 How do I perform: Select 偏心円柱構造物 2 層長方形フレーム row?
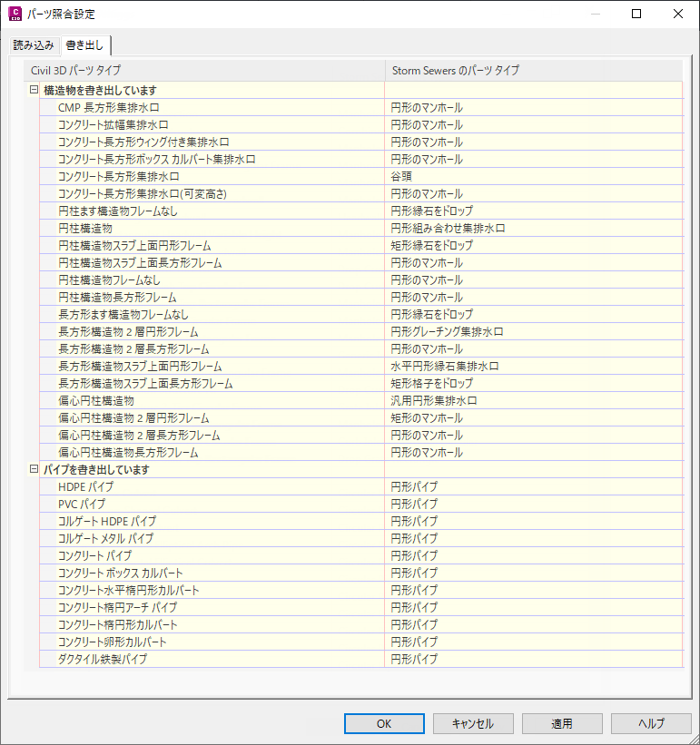click(x=361, y=435)
